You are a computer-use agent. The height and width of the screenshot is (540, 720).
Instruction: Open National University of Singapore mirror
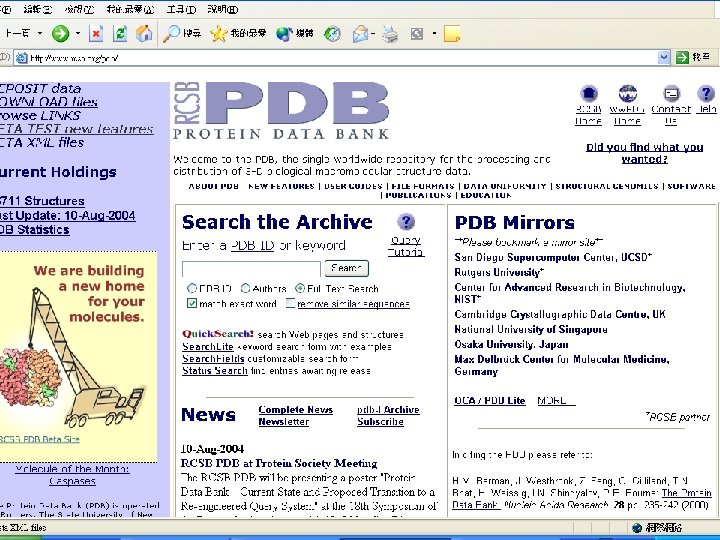(531, 329)
